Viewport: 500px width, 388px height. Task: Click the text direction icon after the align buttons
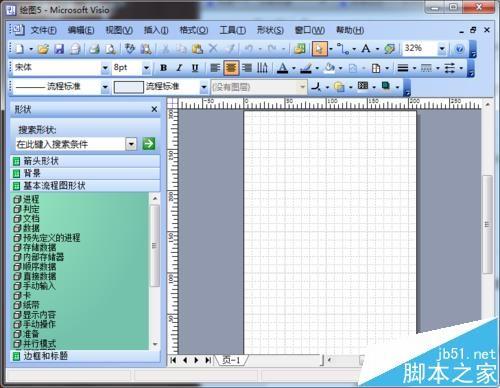[262, 68]
